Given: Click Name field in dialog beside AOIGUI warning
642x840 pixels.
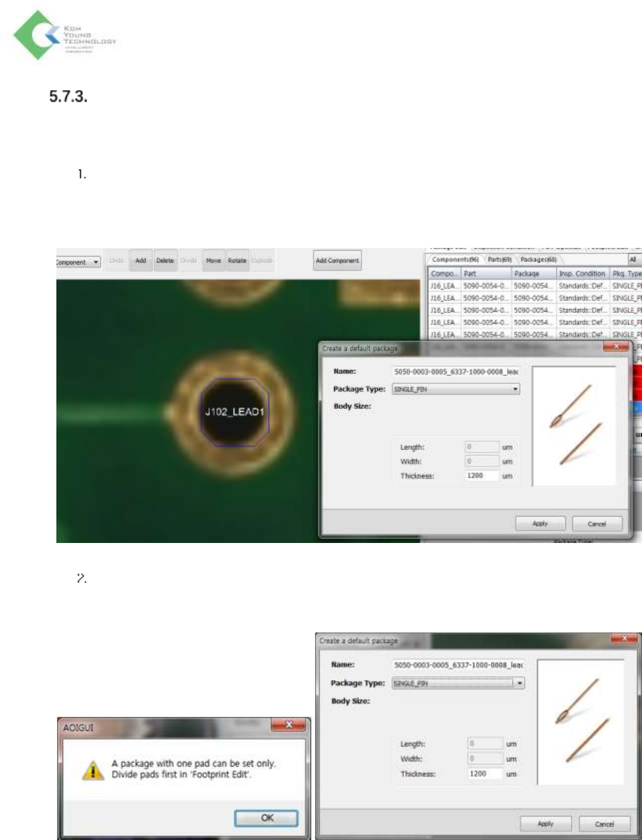Looking at the screenshot, I should pos(458,665).
